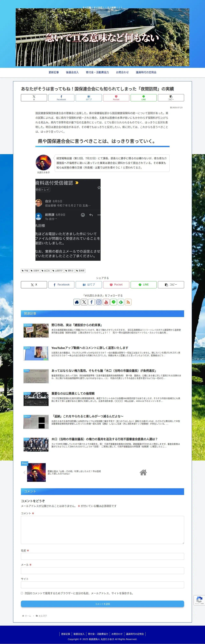Select the 長崎県 tag

80,270
